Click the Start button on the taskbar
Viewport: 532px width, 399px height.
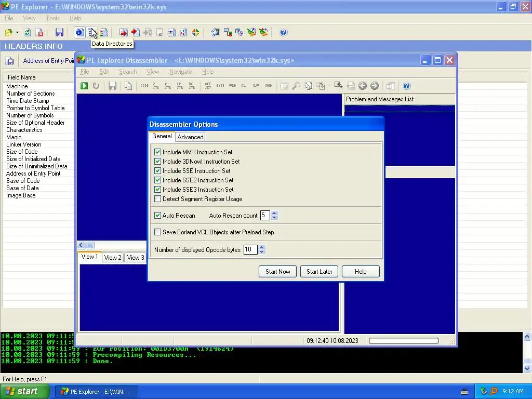point(25,392)
